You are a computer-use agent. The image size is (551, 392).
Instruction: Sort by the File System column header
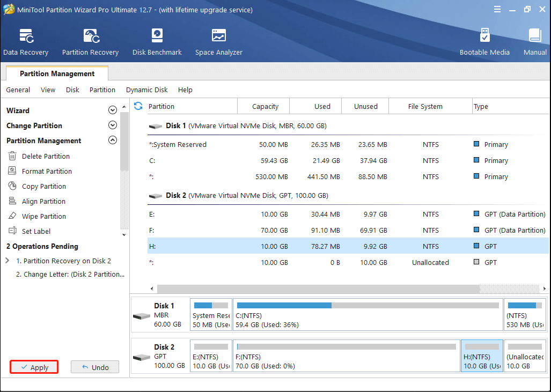pos(430,106)
